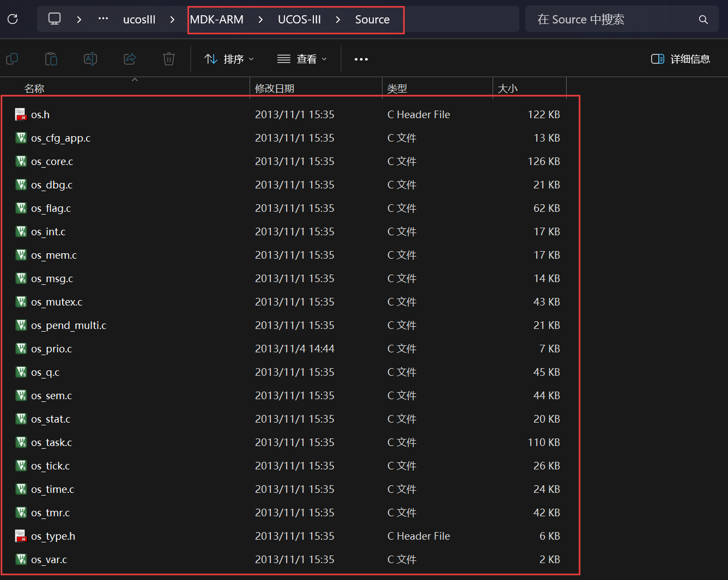This screenshot has height=580, width=728.
Task: Sort by 修改日期 column header
Action: (275, 88)
